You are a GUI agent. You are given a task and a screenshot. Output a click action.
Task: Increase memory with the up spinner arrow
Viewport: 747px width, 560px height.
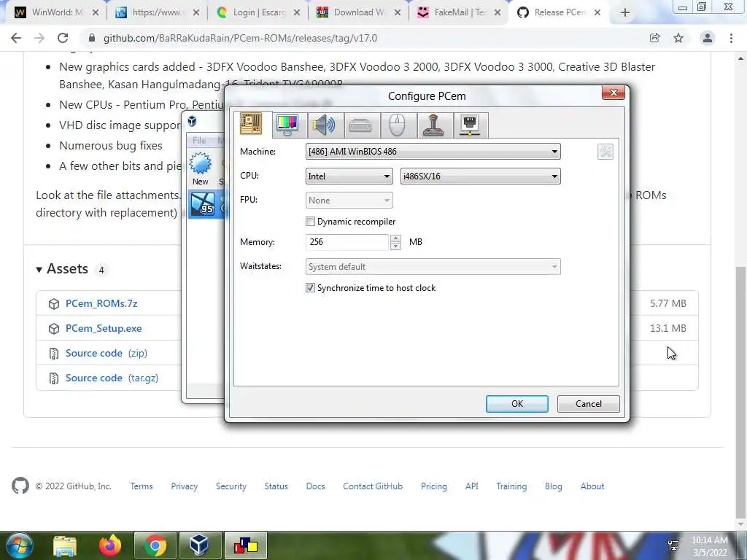point(395,238)
